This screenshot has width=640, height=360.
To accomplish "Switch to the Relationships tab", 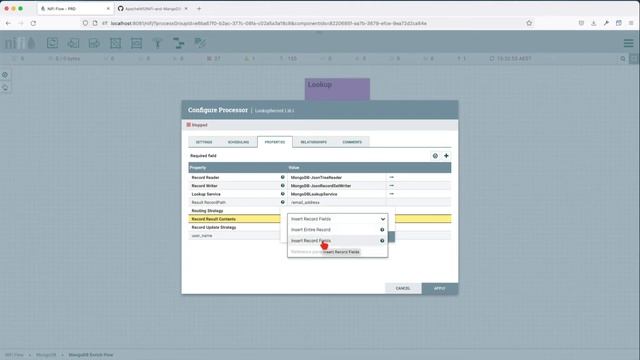I will (313, 142).
